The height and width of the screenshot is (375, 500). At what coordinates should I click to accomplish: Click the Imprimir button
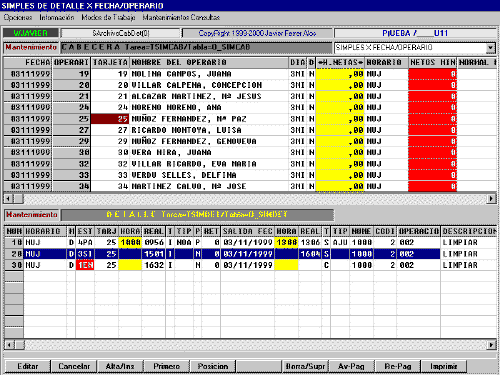pyautogui.click(x=444, y=366)
